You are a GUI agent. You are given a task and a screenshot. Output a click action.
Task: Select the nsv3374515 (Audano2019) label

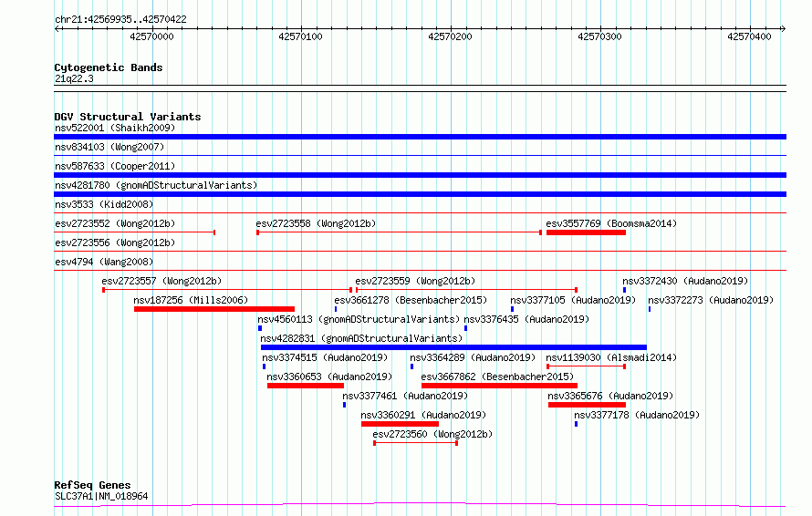click(325, 357)
